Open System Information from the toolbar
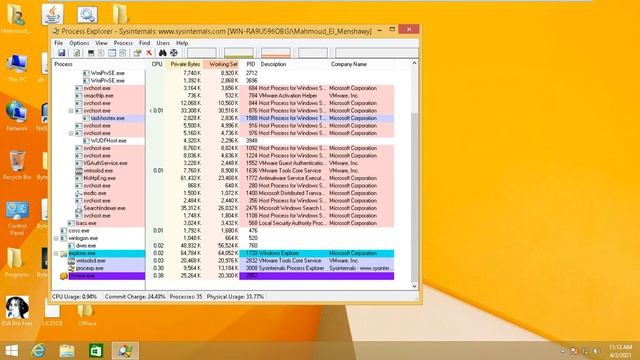The height and width of the screenshot is (360, 640). coord(91,53)
